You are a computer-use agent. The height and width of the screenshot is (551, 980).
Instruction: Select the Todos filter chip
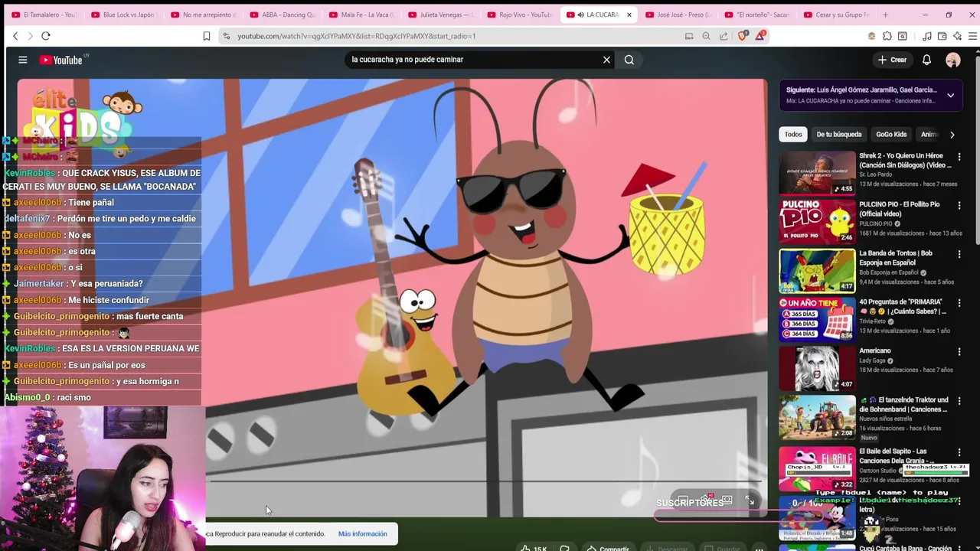click(793, 135)
